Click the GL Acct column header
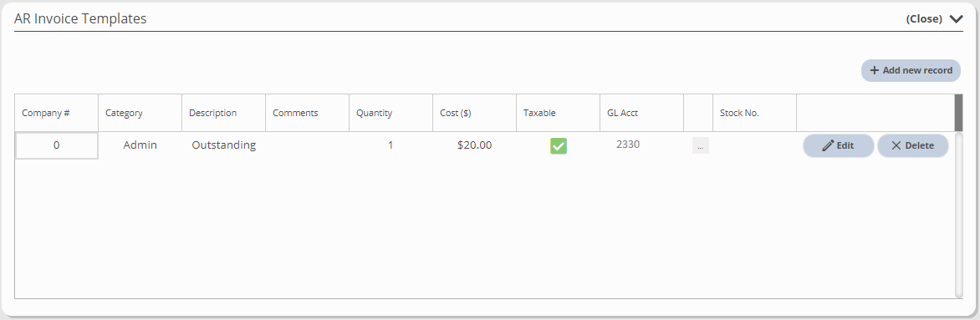 pos(642,113)
